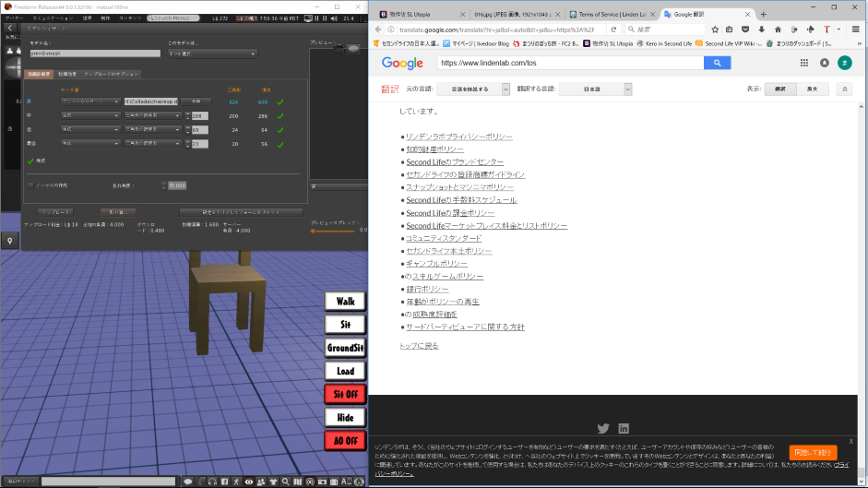
Task: Click the headphones voice icon in Firestorm toolbar
Action: 212,482
